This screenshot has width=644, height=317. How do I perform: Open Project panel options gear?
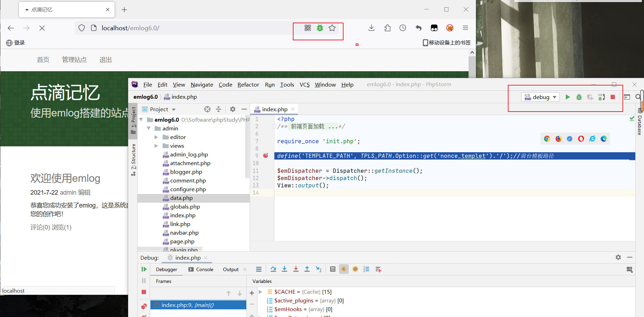click(233, 109)
